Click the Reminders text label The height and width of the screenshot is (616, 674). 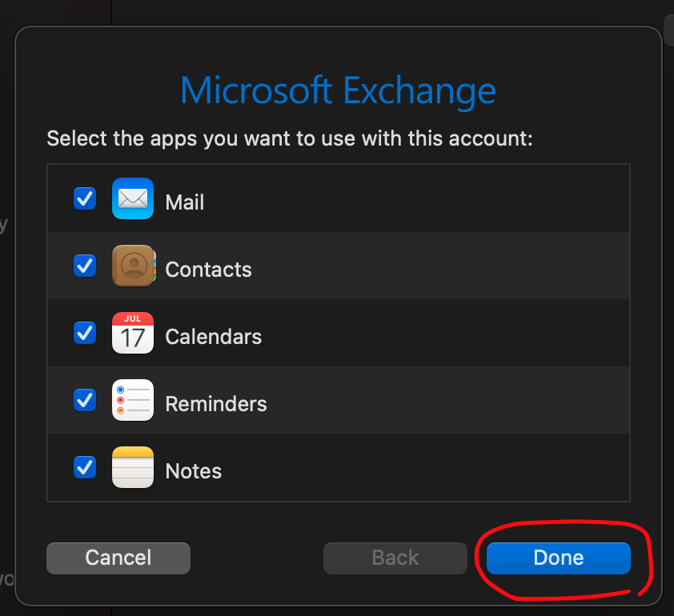point(215,404)
